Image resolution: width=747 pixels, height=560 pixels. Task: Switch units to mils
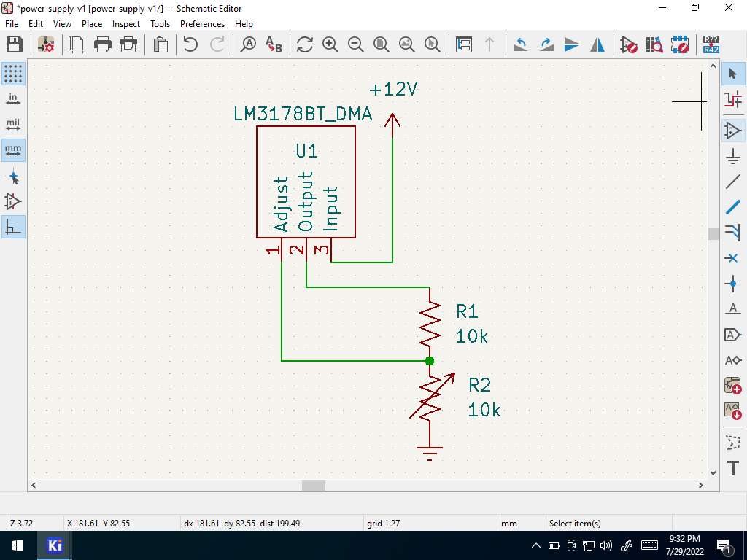tap(13, 125)
